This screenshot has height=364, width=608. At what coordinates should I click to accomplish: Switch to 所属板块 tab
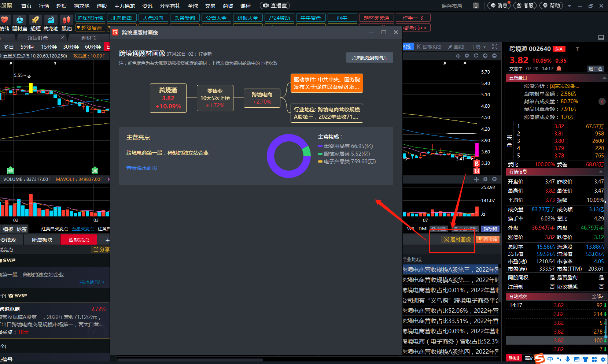pos(42,240)
